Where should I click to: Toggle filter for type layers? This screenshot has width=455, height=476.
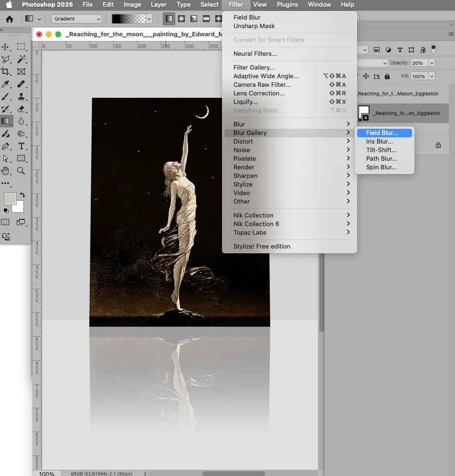400,50
